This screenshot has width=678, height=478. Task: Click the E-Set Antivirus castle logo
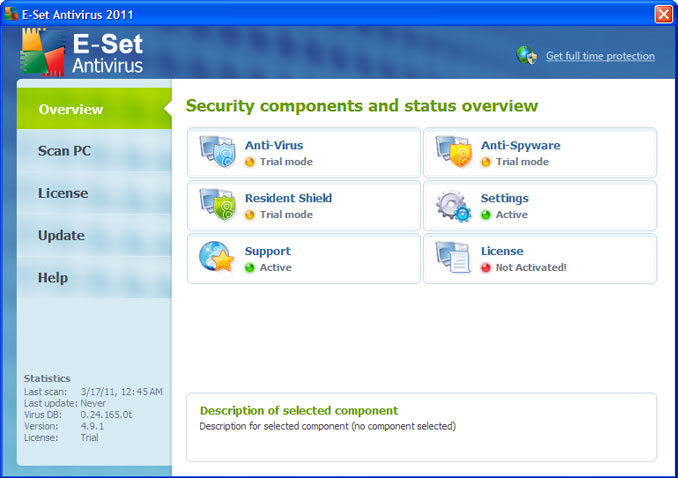point(42,52)
